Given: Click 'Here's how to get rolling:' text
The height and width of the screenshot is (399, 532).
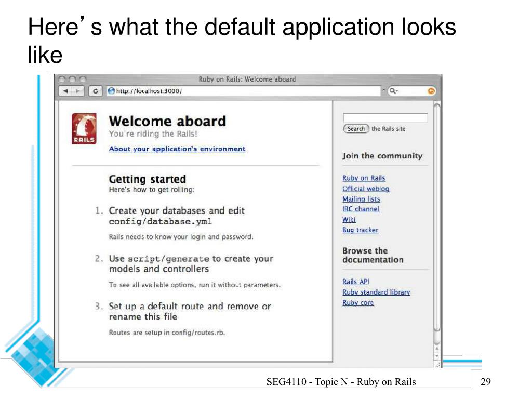Looking at the screenshot, I should click(x=151, y=190).
